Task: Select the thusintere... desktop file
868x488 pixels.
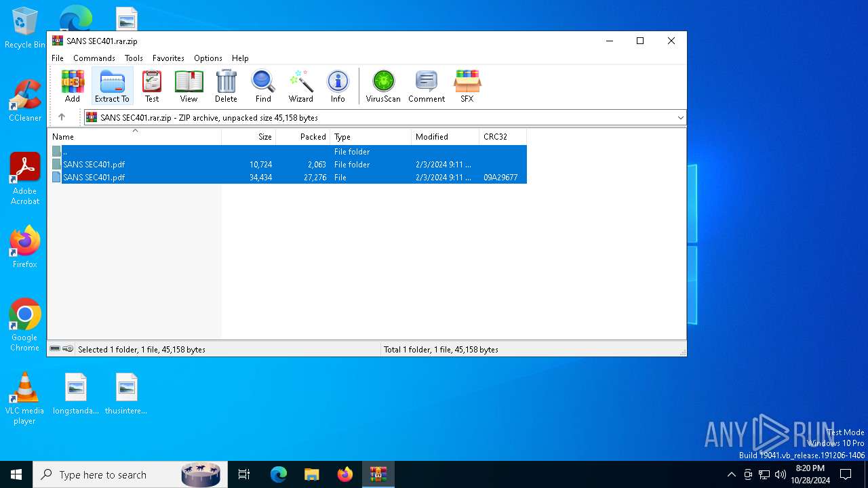Action: (x=126, y=394)
